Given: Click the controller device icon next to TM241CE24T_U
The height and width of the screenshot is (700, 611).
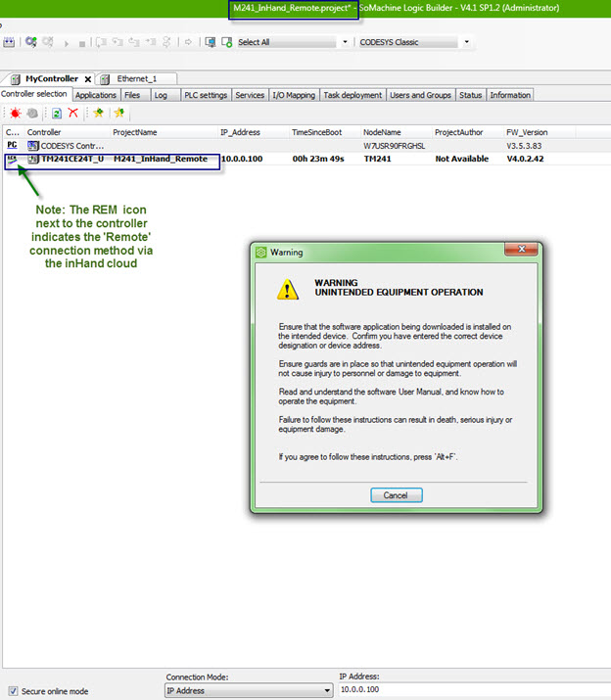Looking at the screenshot, I should (33, 159).
